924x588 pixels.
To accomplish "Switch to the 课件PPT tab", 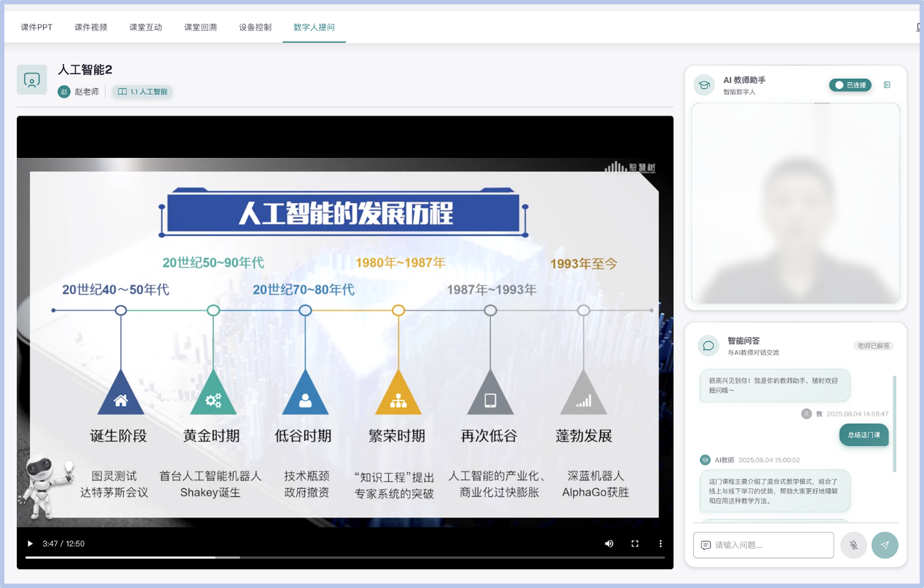I will click(36, 28).
